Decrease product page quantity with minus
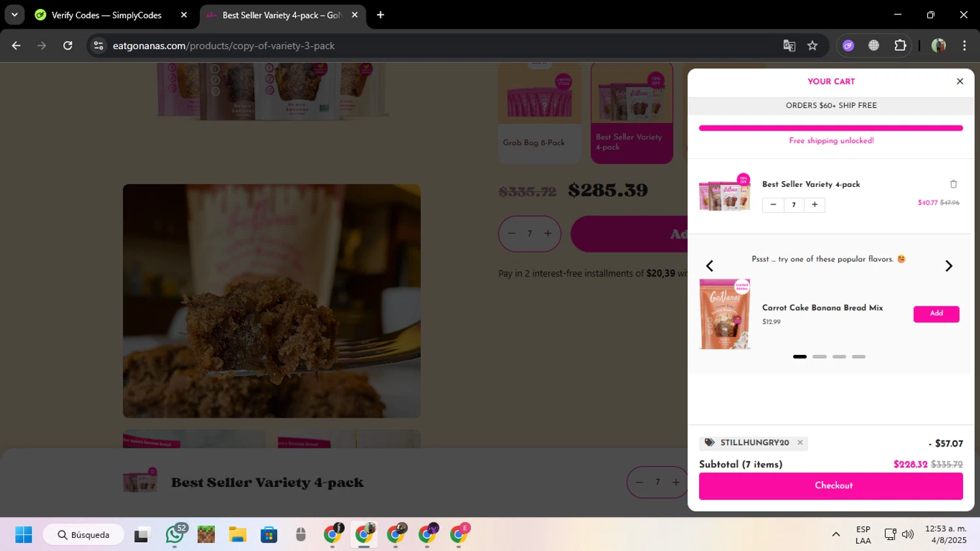The height and width of the screenshot is (551, 980). click(512, 233)
